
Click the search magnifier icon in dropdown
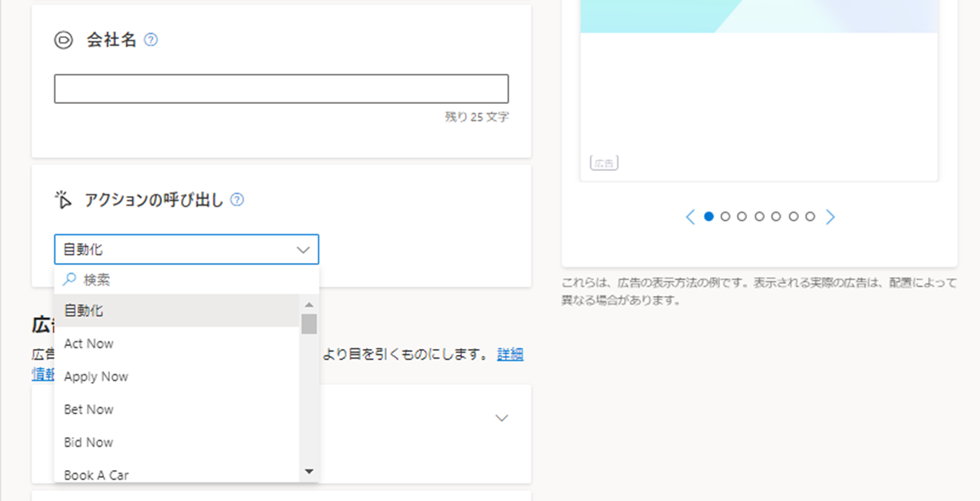tap(69, 280)
